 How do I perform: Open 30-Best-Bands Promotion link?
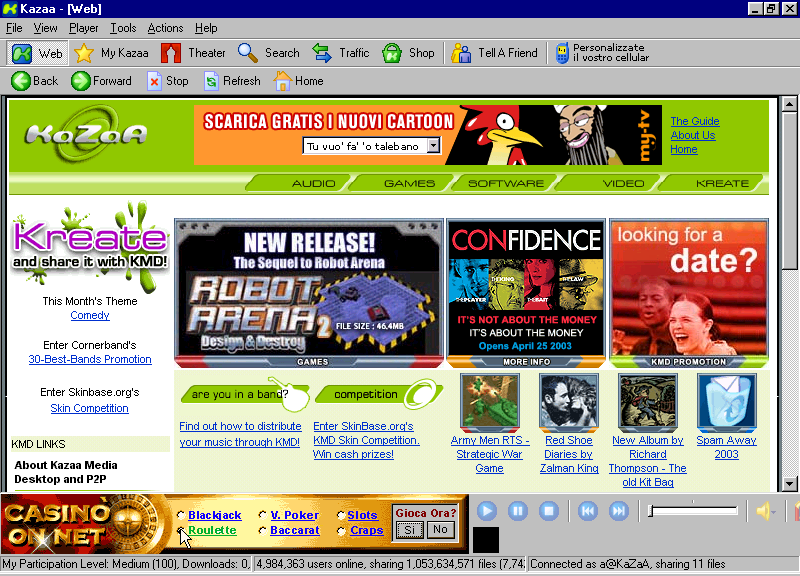(x=90, y=359)
